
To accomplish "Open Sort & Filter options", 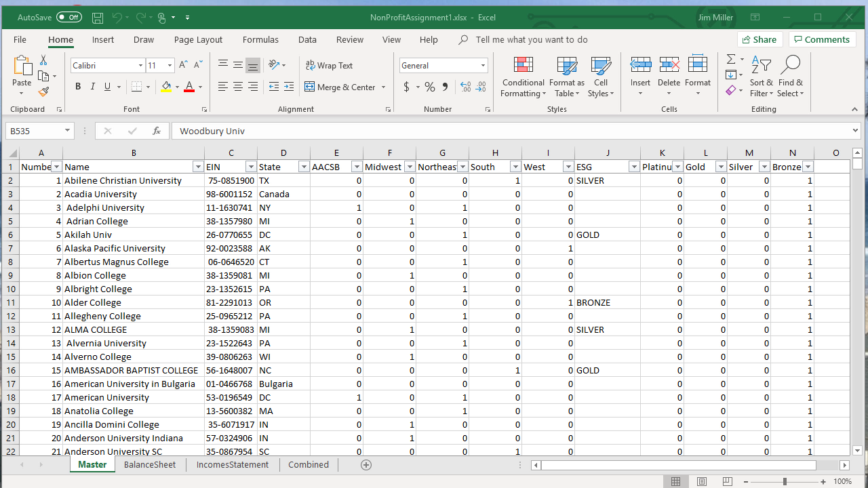I will click(x=762, y=77).
